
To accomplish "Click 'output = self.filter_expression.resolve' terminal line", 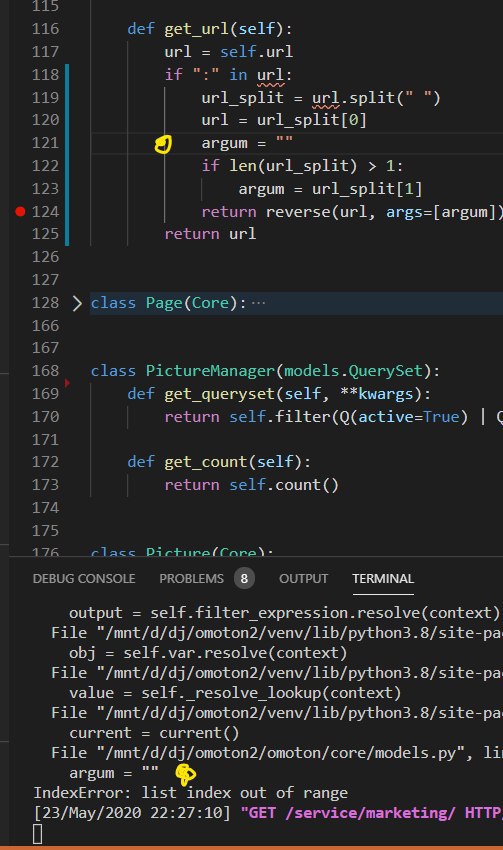I will click(x=285, y=613).
